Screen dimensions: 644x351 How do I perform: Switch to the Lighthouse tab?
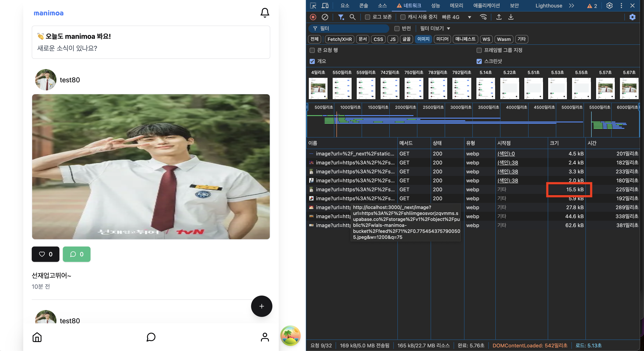pyautogui.click(x=549, y=6)
